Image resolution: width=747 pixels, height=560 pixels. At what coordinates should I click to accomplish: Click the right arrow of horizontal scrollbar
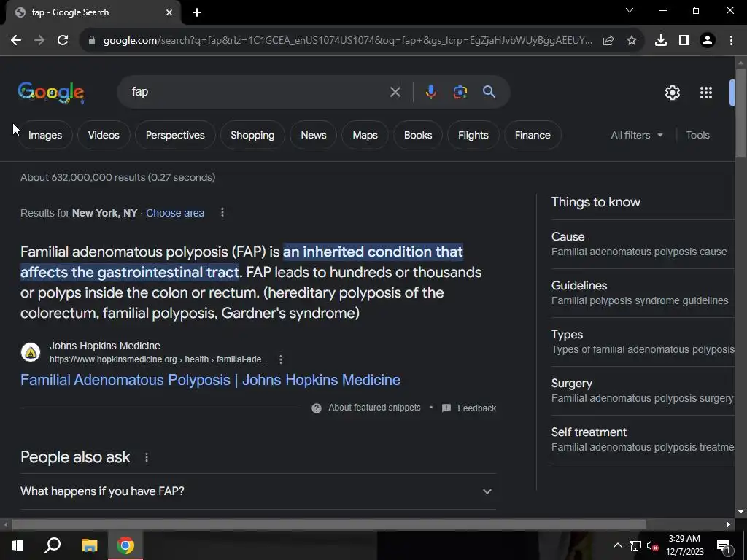point(729,525)
